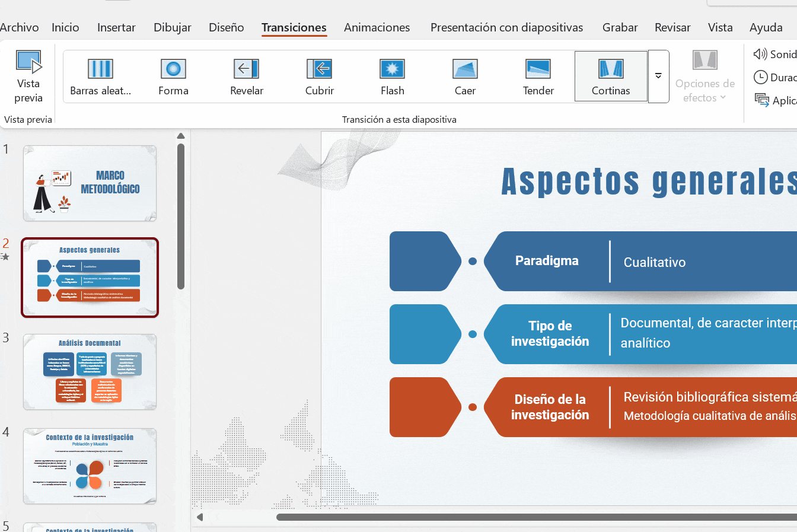Image resolution: width=797 pixels, height=532 pixels.
Task: Select the Flash transition
Action: point(393,77)
